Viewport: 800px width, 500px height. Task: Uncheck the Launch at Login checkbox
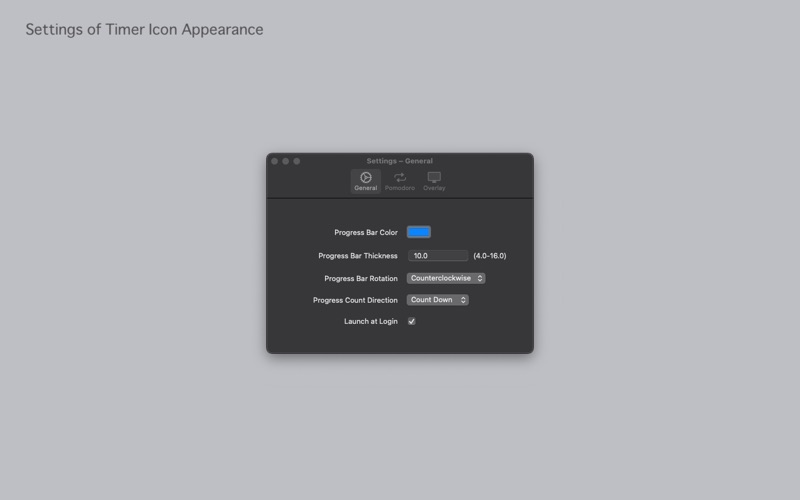point(411,321)
